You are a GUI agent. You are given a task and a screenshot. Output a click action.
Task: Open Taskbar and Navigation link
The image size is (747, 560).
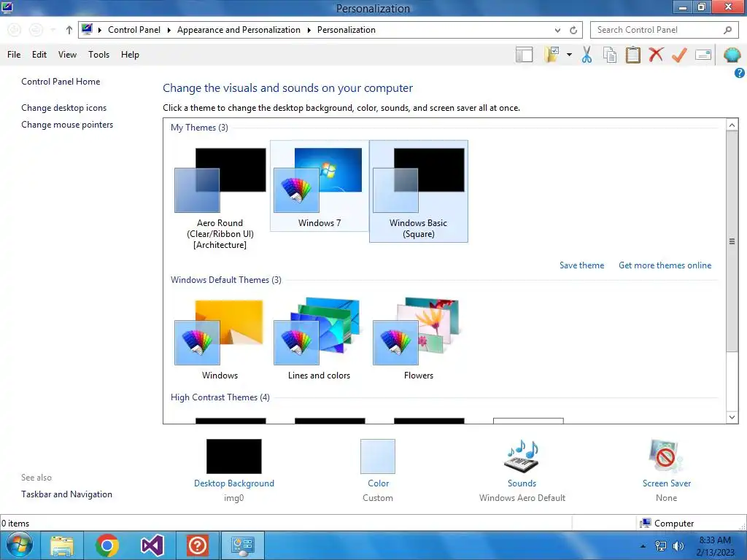(66, 494)
